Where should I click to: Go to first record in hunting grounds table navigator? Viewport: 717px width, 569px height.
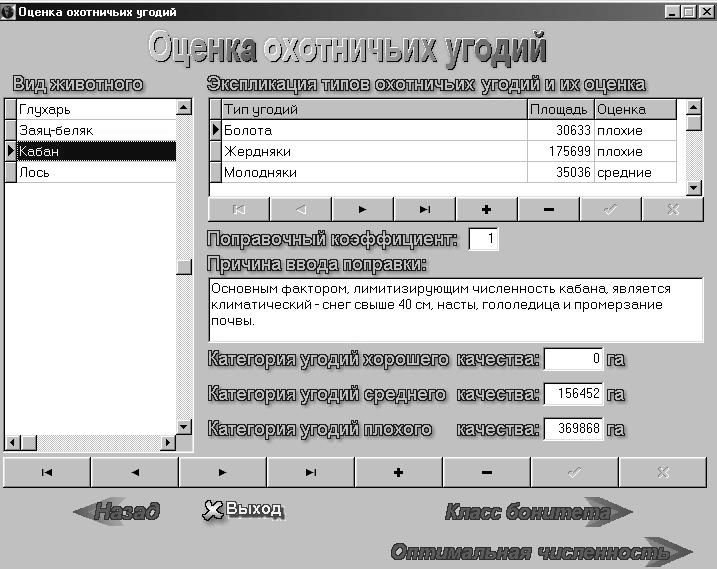tap(239, 209)
